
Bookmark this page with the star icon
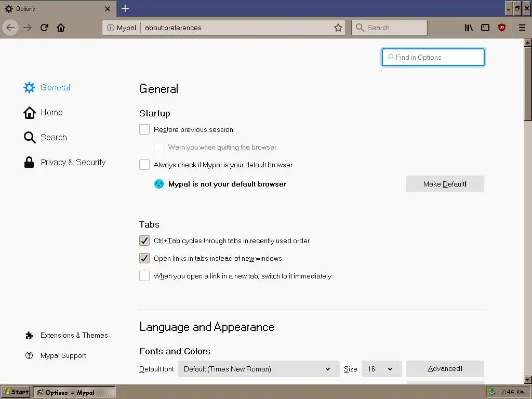pos(338,28)
